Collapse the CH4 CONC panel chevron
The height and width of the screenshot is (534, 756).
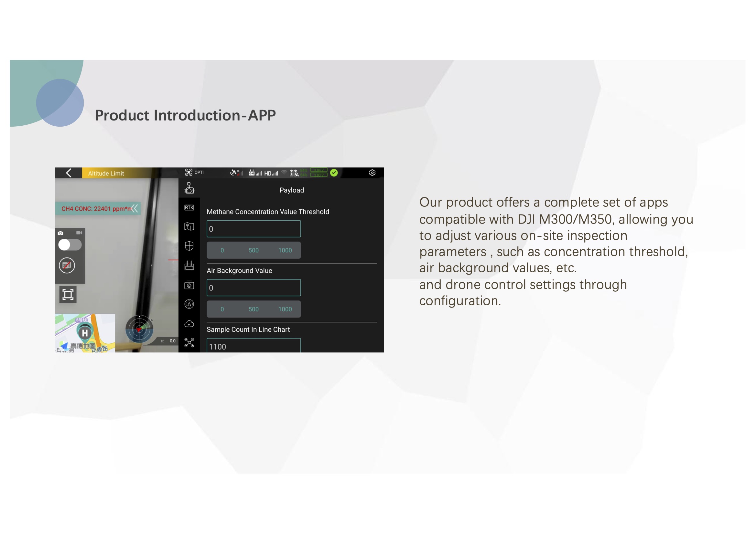point(135,208)
